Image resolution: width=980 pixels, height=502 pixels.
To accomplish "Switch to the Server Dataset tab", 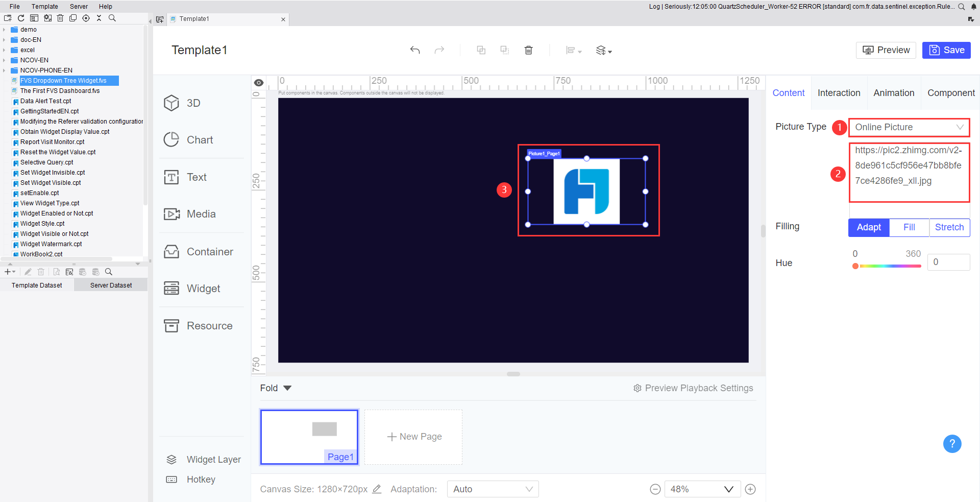I will 111,285.
